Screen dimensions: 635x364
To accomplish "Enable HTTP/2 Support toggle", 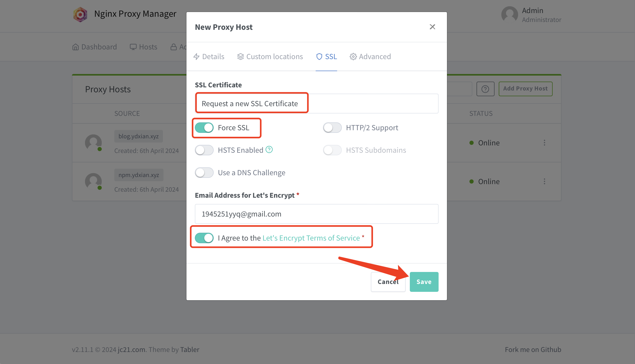I will (x=332, y=128).
